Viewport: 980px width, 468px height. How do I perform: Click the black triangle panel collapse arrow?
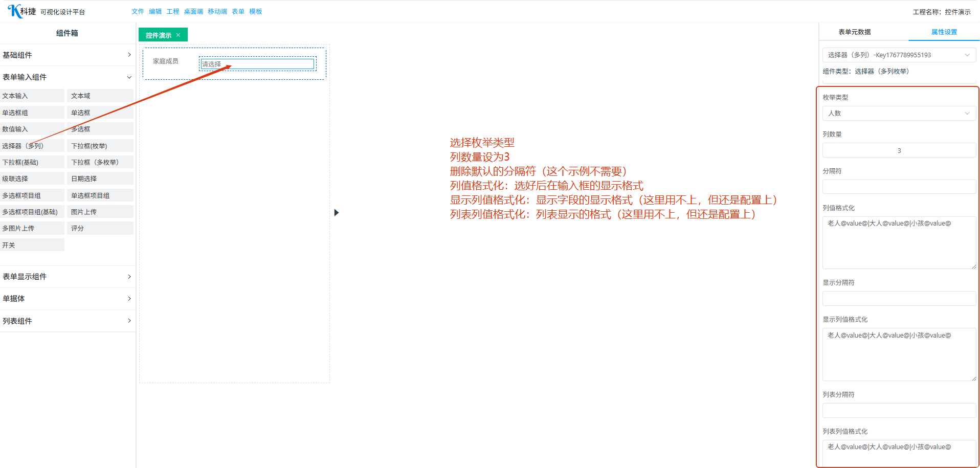tap(336, 212)
